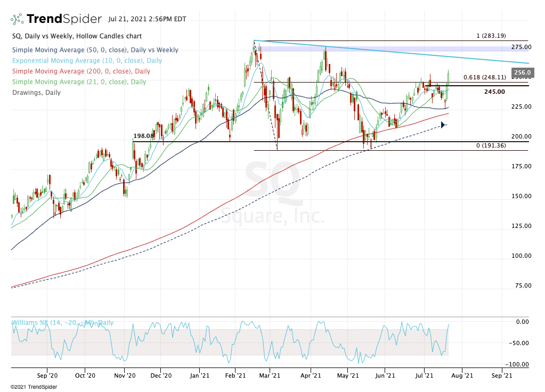
Task: Click the 75.00 price axis label
Action: (523, 285)
